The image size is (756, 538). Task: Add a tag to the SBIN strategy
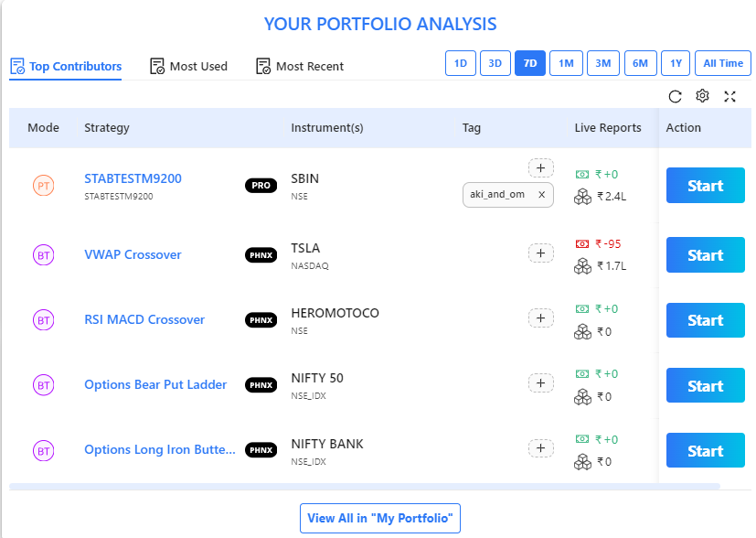pos(540,167)
